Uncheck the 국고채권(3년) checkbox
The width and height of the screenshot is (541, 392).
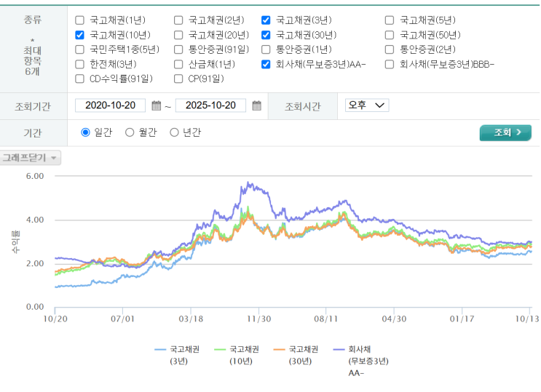(x=266, y=20)
